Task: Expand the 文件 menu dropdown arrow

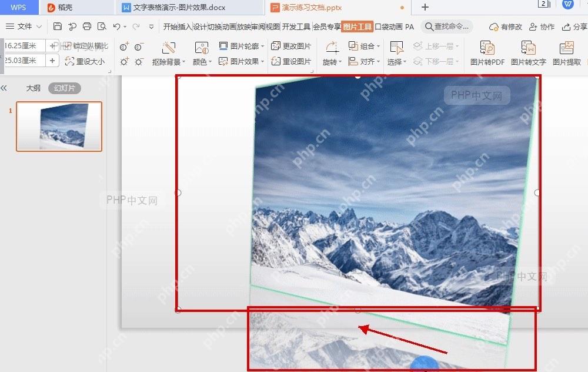Action: (39, 26)
